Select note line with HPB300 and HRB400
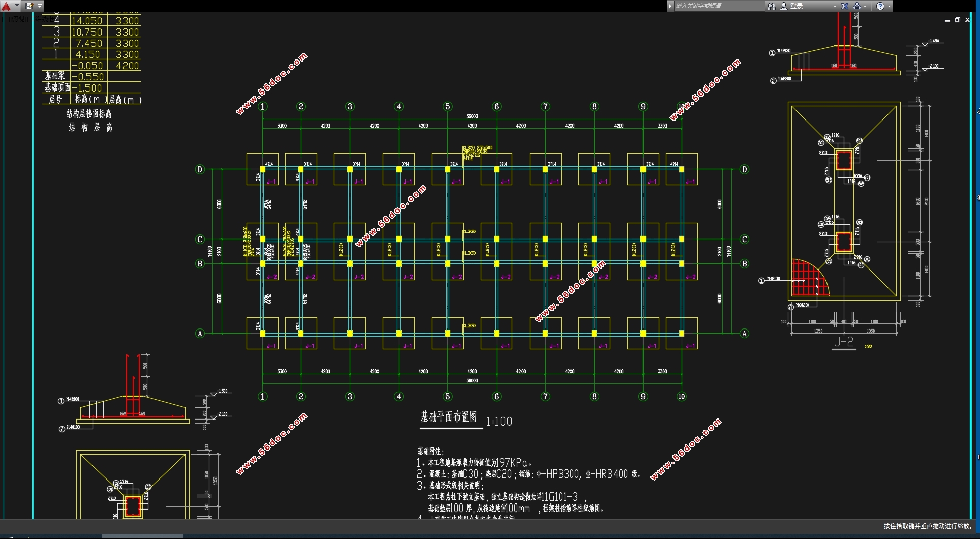Screen dimensions: 980x539 click(529, 474)
